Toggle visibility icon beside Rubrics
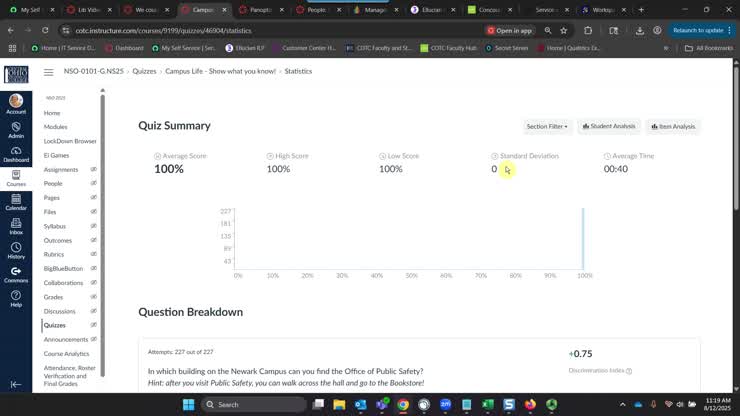The width and height of the screenshot is (740, 416). click(93, 254)
